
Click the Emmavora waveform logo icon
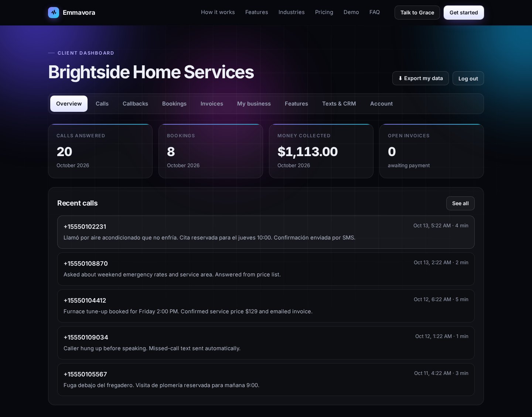[x=54, y=13]
